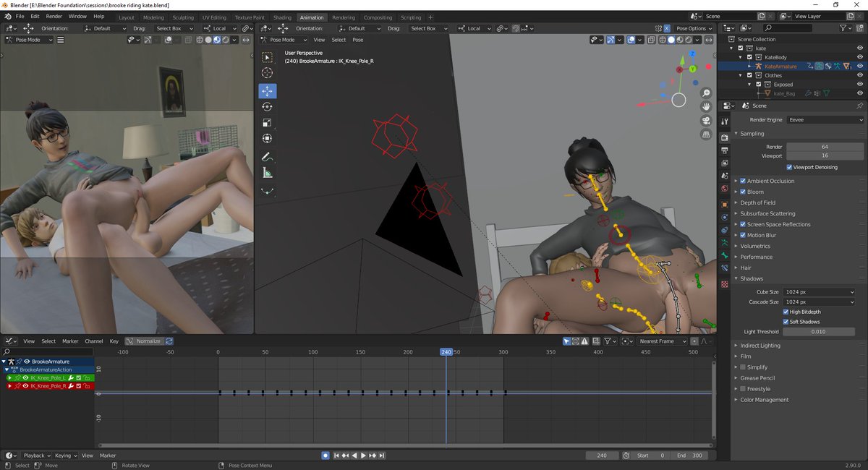The width and height of the screenshot is (868, 470).
Task: Click the viewport zoom gizmo icon
Action: pyautogui.click(x=706, y=93)
